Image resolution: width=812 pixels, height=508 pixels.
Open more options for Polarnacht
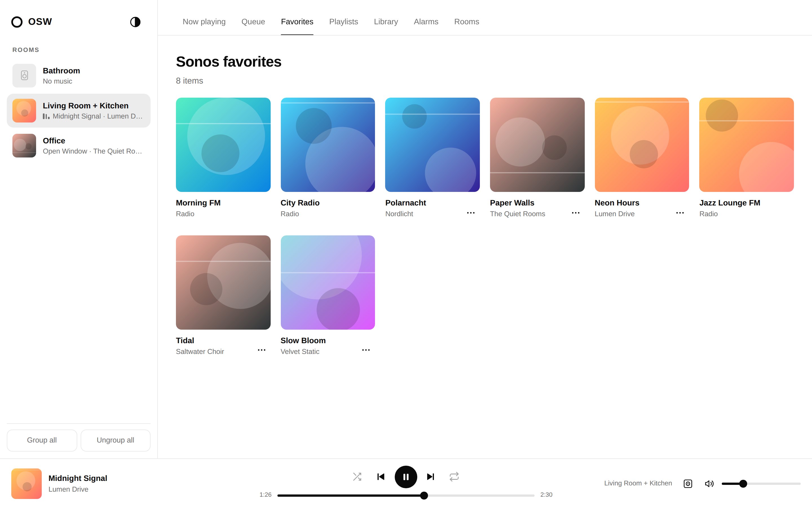pos(471,213)
